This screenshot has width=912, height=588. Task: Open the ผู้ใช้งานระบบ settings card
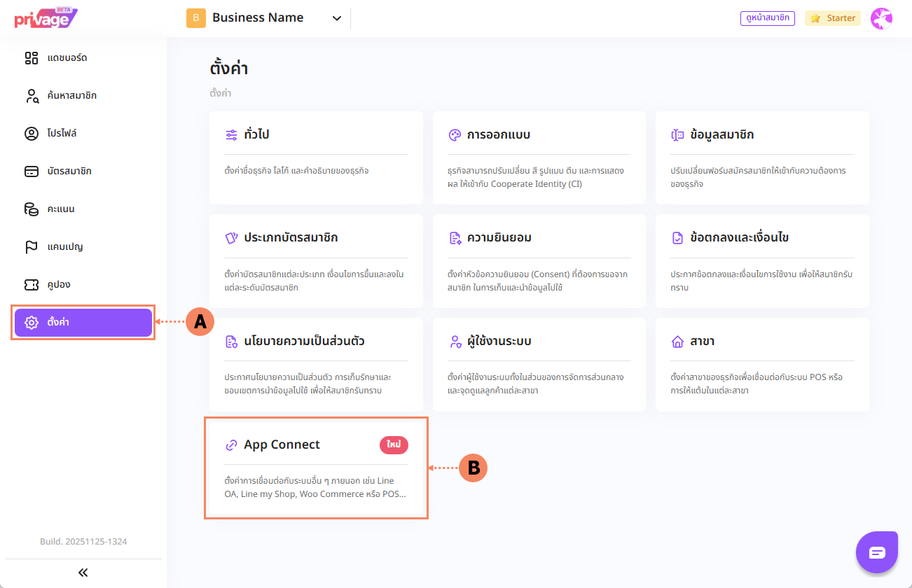tap(538, 364)
